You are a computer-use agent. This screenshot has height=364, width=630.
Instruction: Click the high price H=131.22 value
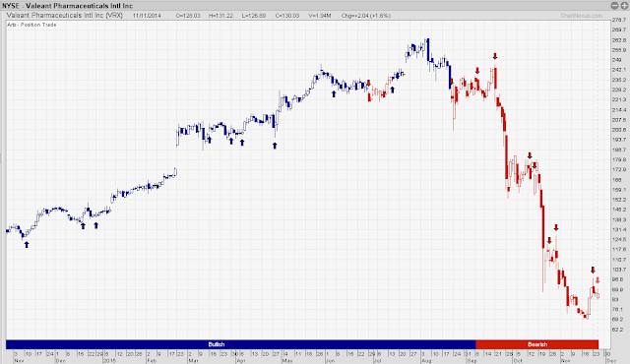220,16
